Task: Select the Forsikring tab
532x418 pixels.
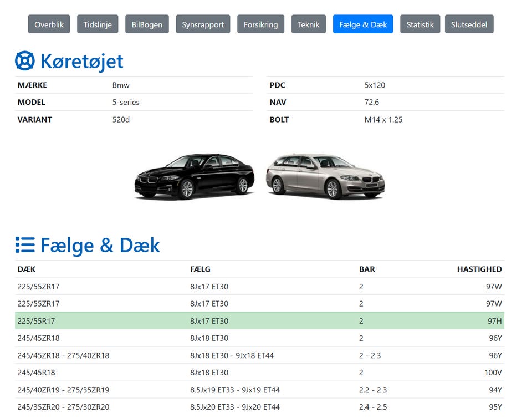Action: coord(260,24)
